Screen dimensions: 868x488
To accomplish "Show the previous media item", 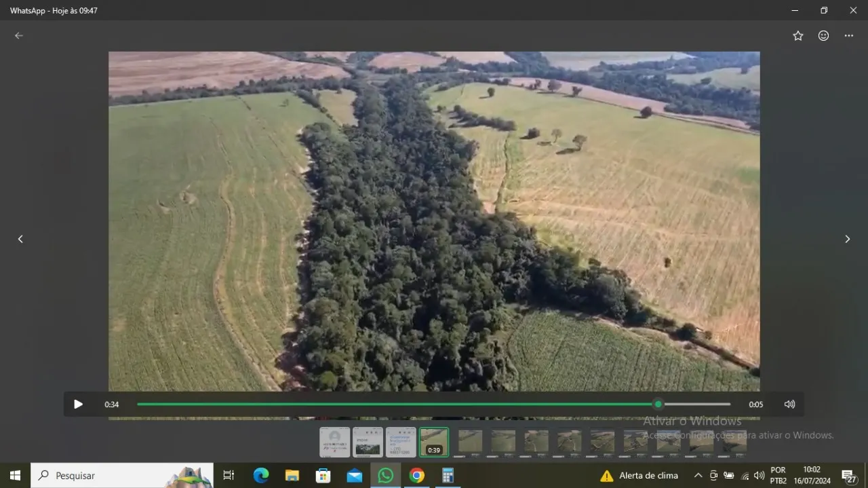I will tap(20, 239).
